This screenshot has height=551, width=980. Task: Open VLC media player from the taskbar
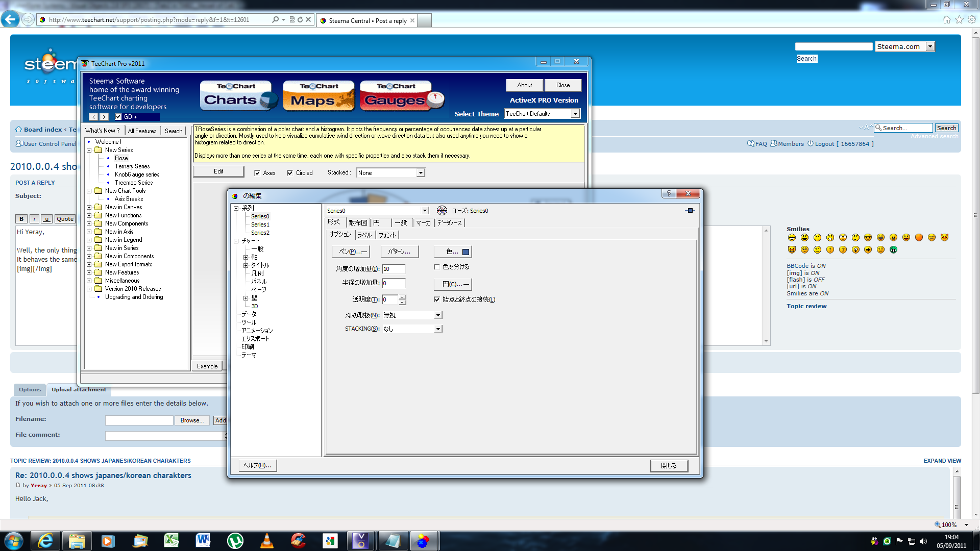pyautogui.click(x=266, y=541)
